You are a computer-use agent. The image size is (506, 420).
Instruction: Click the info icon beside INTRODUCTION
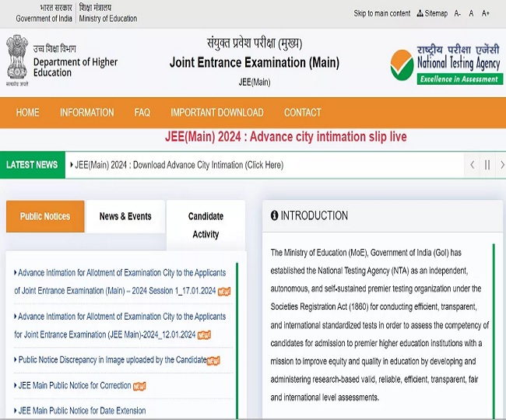[x=274, y=215]
